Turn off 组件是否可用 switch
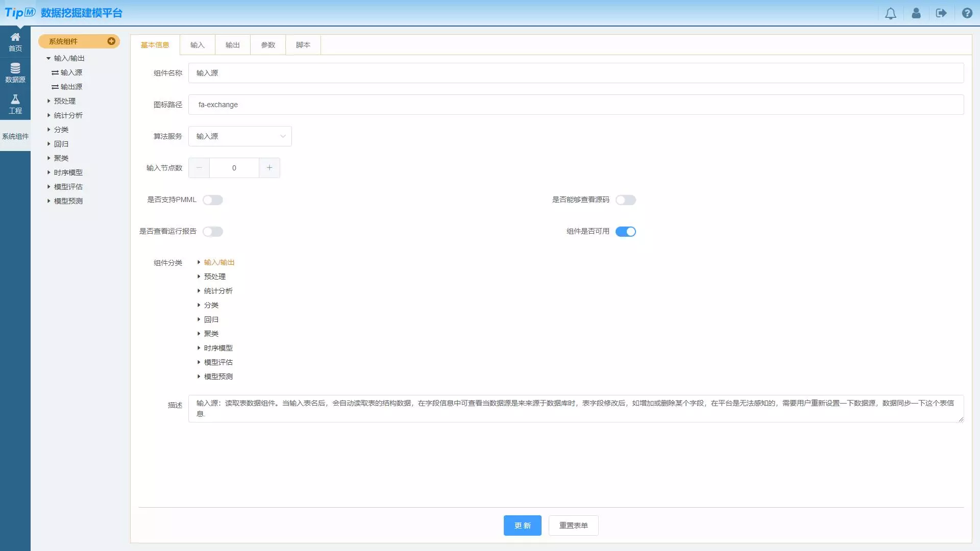Viewport: 980px width, 551px height. pos(626,232)
